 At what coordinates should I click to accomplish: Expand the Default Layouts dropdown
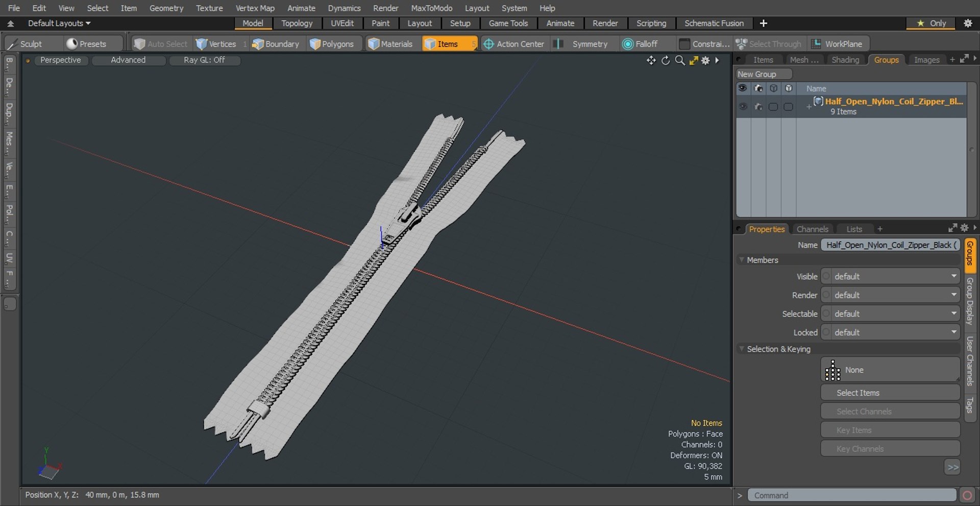pos(59,23)
